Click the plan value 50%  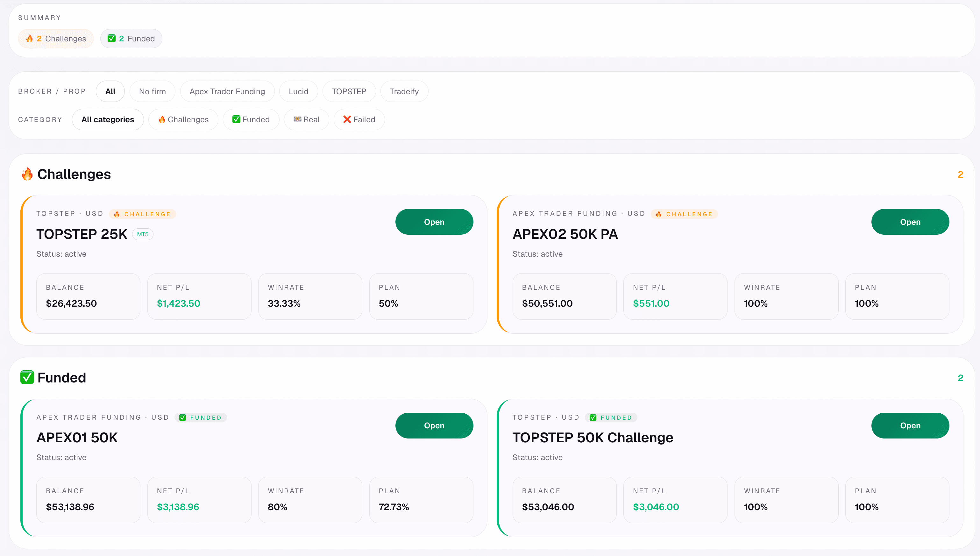coord(388,303)
